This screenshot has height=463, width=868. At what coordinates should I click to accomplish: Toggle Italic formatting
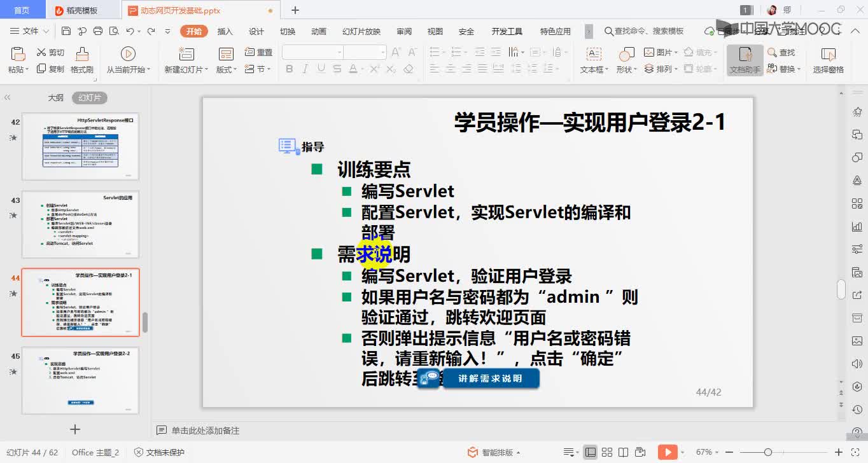[x=305, y=69]
